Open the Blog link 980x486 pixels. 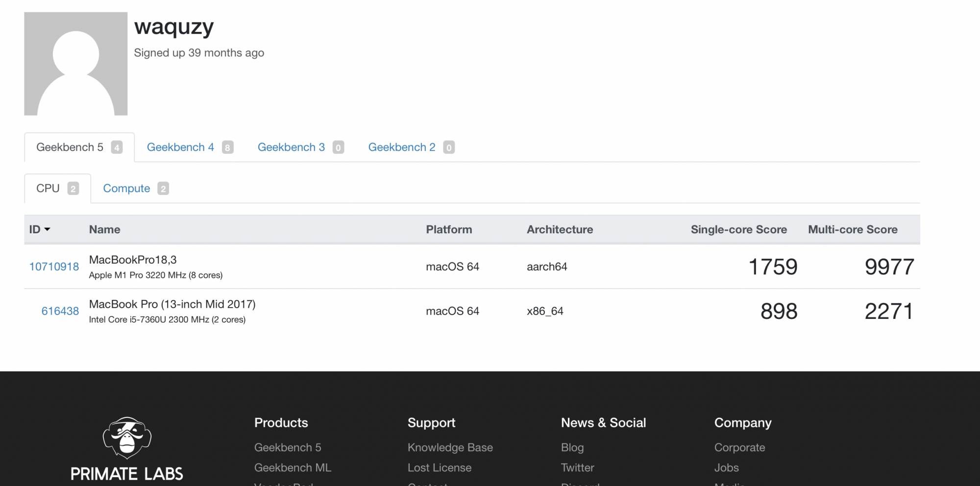click(x=572, y=447)
